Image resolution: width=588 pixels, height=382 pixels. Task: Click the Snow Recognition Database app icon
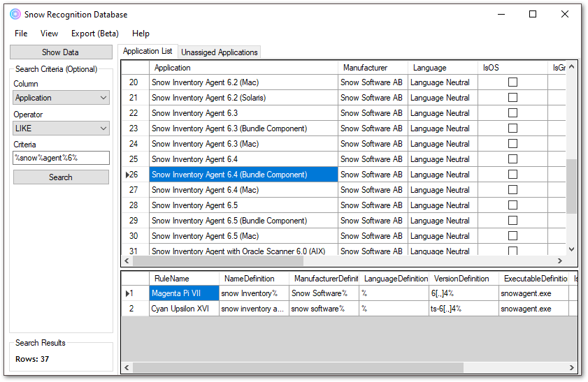point(15,14)
